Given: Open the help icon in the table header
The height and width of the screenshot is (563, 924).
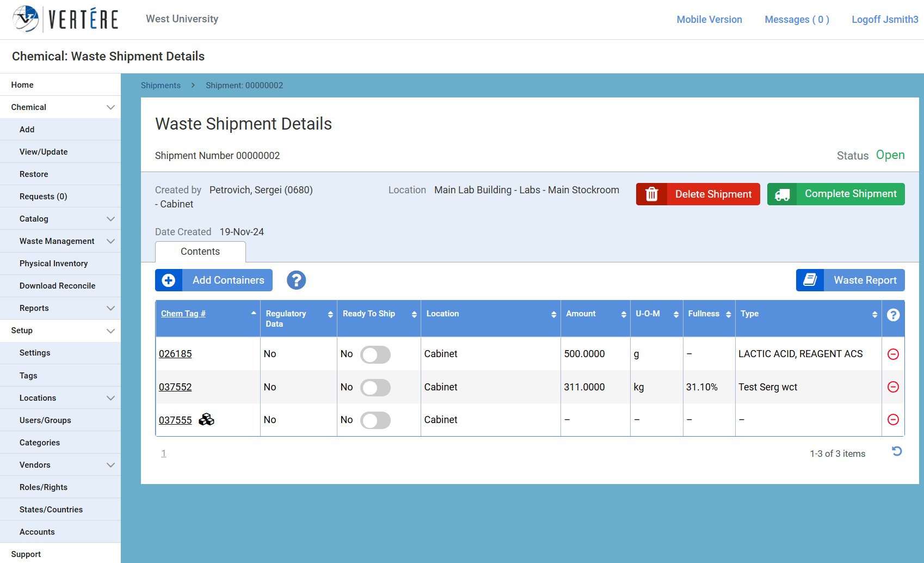Looking at the screenshot, I should click(x=893, y=315).
